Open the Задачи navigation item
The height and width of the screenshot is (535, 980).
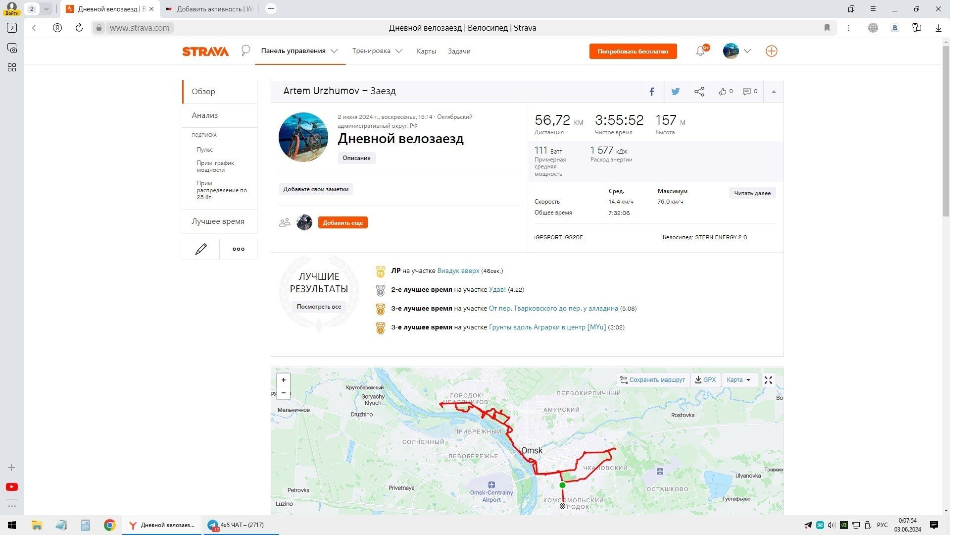[x=459, y=51]
